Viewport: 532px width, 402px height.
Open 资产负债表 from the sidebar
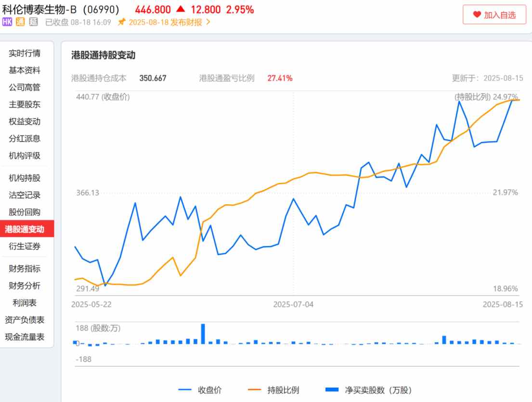(x=25, y=320)
